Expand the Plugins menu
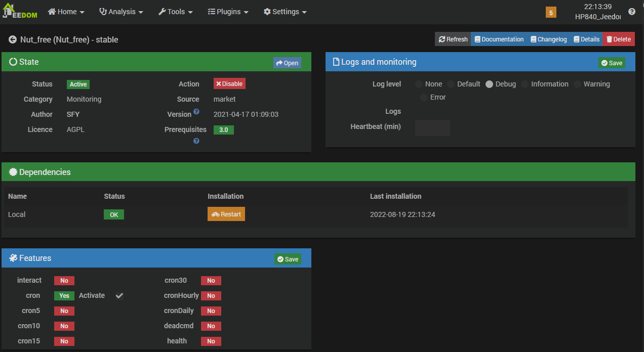Image resolution: width=644 pixels, height=352 pixels. [228, 12]
